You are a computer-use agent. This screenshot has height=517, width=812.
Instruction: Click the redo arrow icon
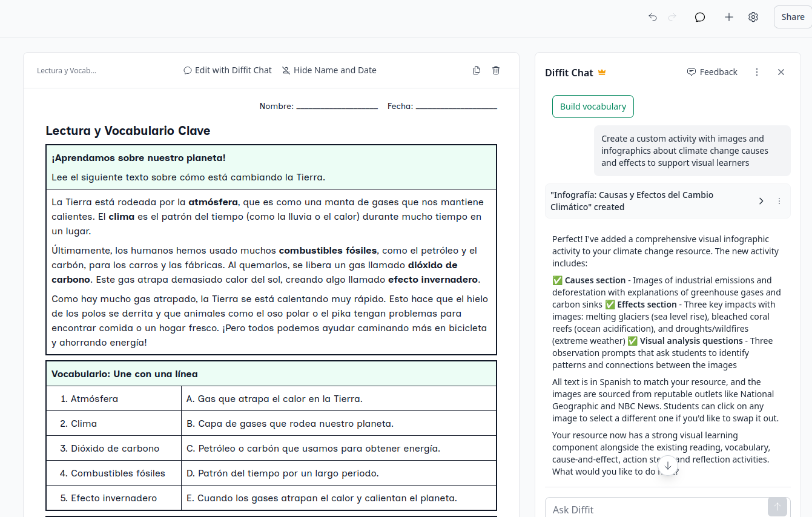[x=672, y=17]
